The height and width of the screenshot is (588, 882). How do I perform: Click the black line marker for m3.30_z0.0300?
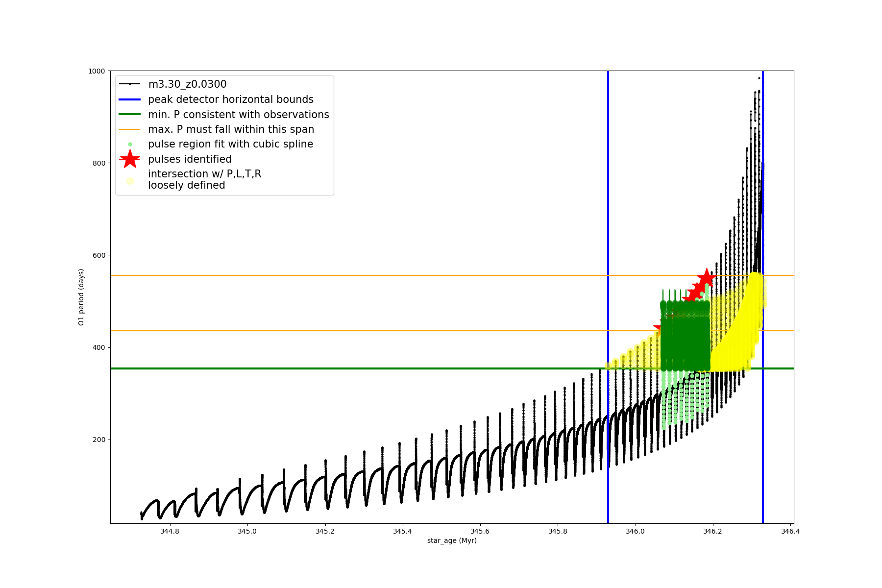click(130, 84)
